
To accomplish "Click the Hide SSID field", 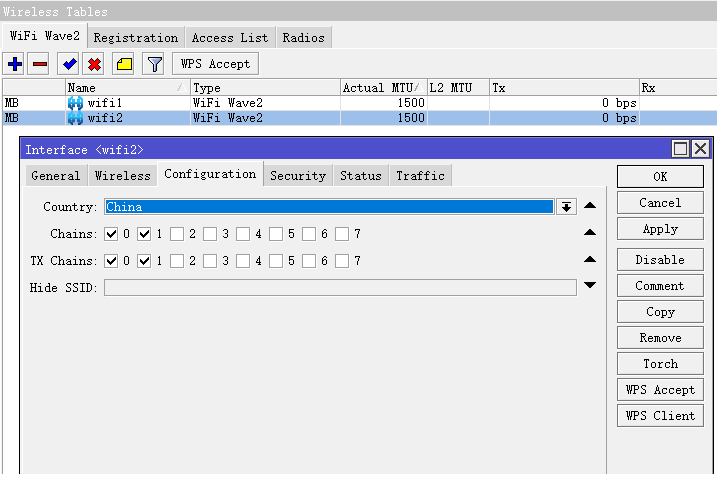I will (340, 288).
